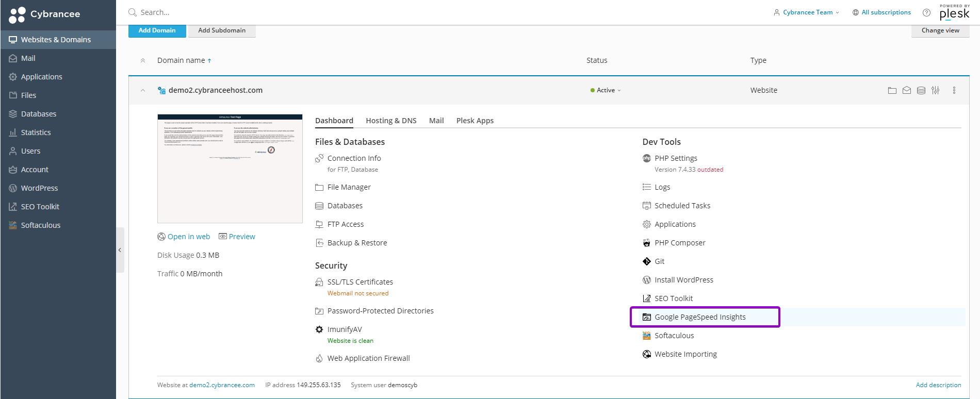This screenshot has width=980, height=399.
Task: Open Users in the sidebar
Action: (x=58, y=151)
